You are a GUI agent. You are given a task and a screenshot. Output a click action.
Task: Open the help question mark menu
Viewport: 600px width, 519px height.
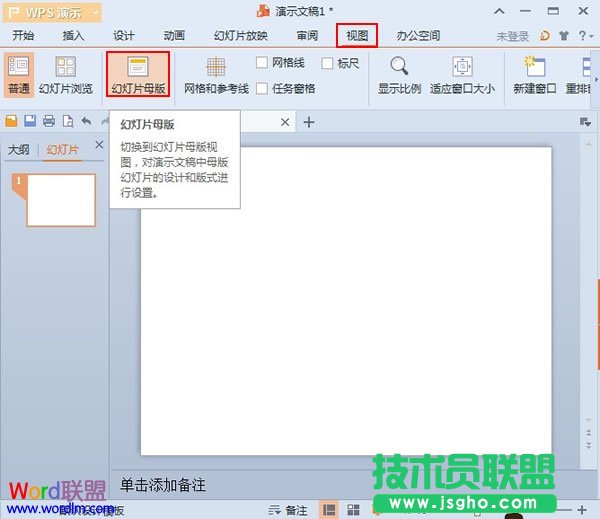click(x=585, y=36)
